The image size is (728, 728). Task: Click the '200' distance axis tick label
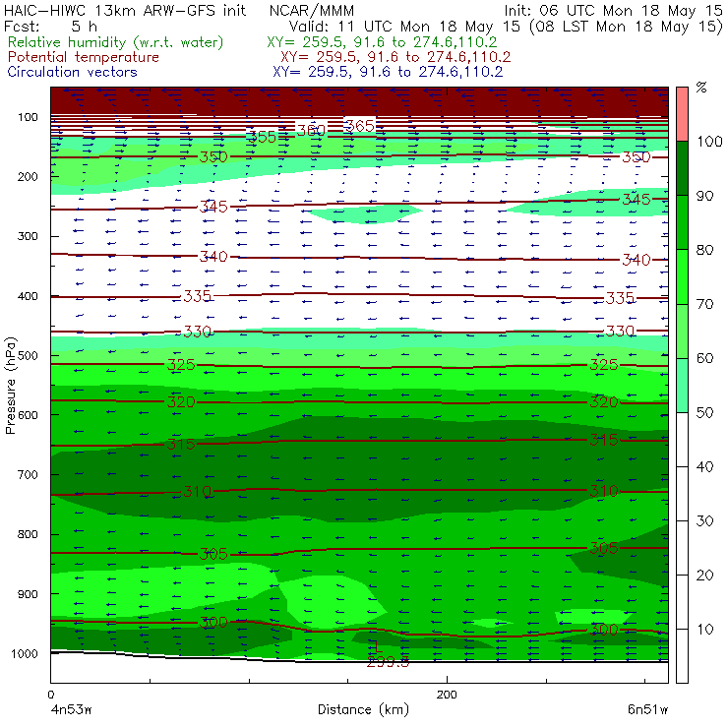tap(447, 695)
